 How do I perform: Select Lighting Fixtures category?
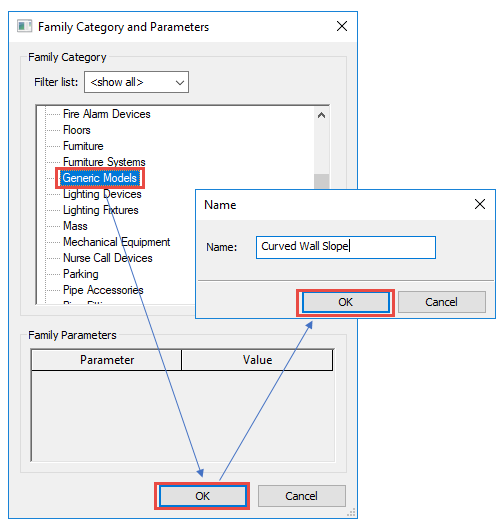100,210
